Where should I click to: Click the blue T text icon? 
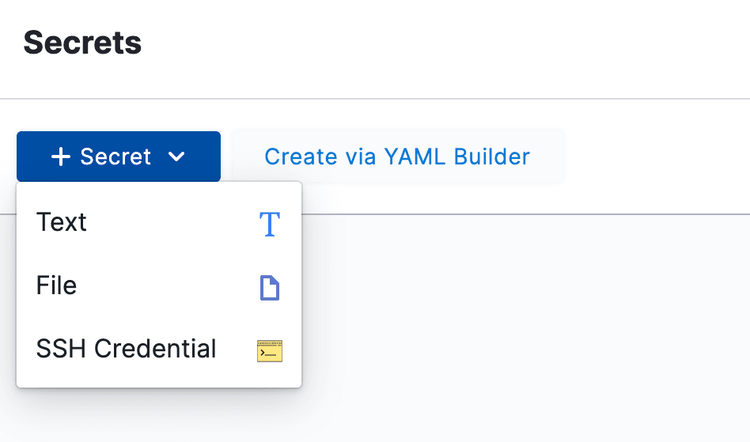(269, 224)
